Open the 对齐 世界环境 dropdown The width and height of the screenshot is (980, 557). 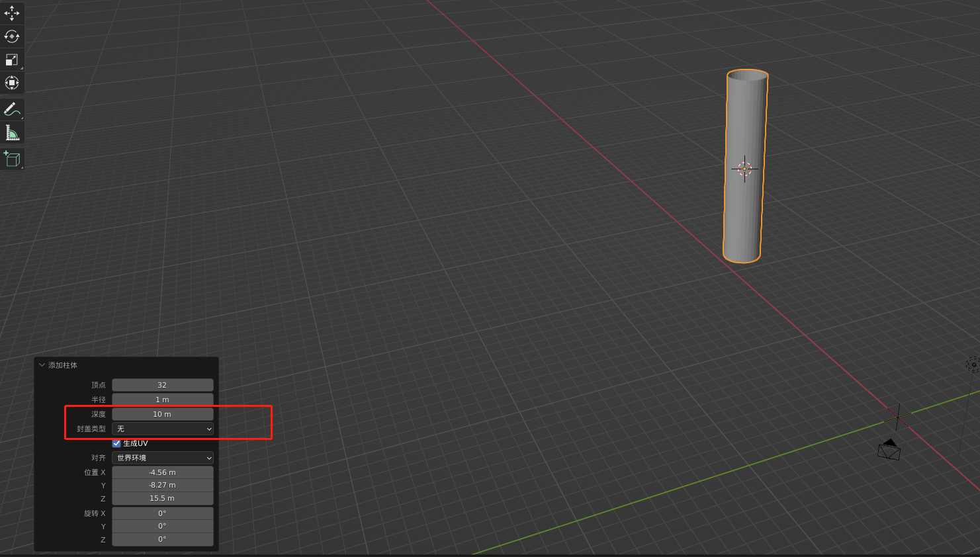tap(163, 458)
